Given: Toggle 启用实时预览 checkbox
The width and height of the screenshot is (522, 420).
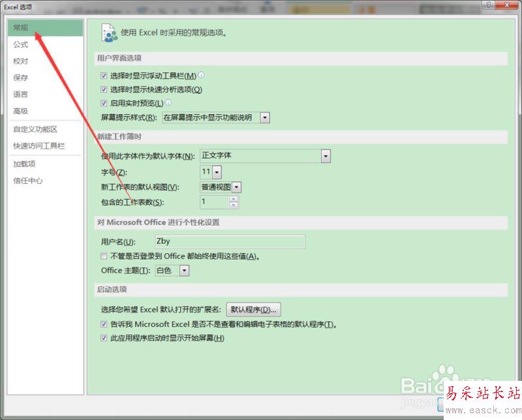Looking at the screenshot, I should [104, 103].
